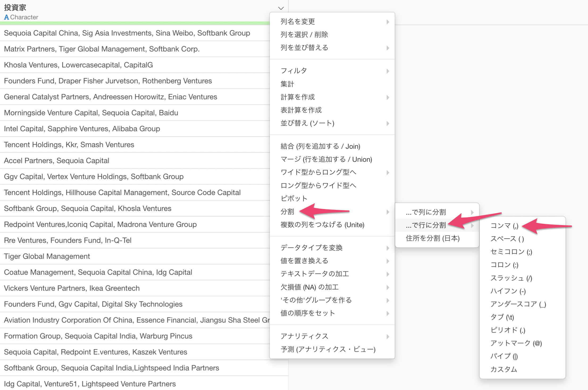Viewport: 588px width, 390px height.
Task: Select row 'Formation Group, Sequoia Capital India, Warburg Pincus'
Action: tap(135, 336)
